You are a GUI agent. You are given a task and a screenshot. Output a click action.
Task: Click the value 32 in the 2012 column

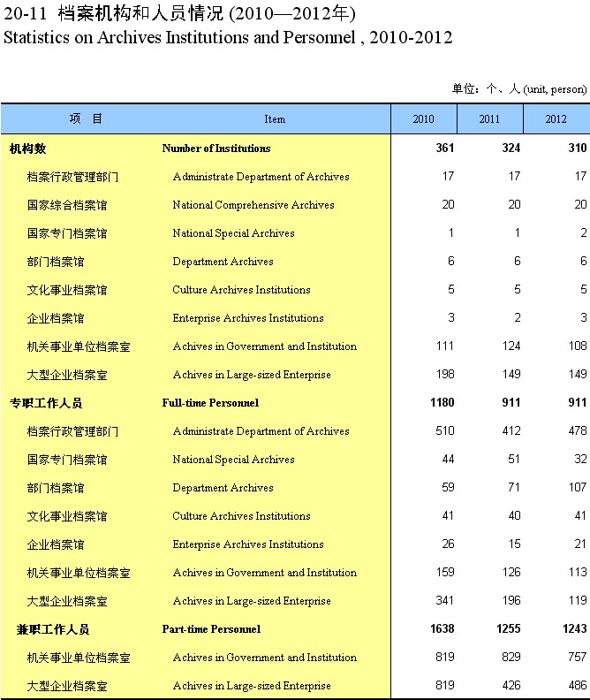[x=580, y=459]
